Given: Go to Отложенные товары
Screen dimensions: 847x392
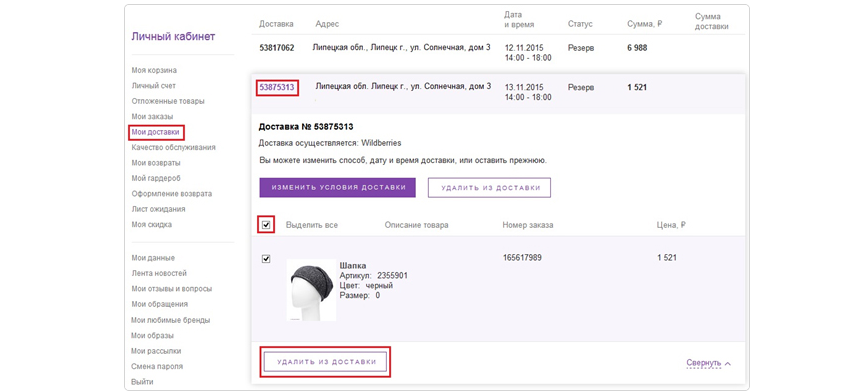Looking at the screenshot, I should pos(168,101).
